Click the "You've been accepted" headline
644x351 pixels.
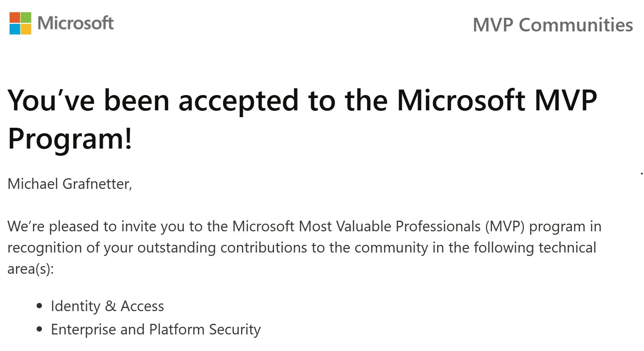pyautogui.click(x=302, y=119)
